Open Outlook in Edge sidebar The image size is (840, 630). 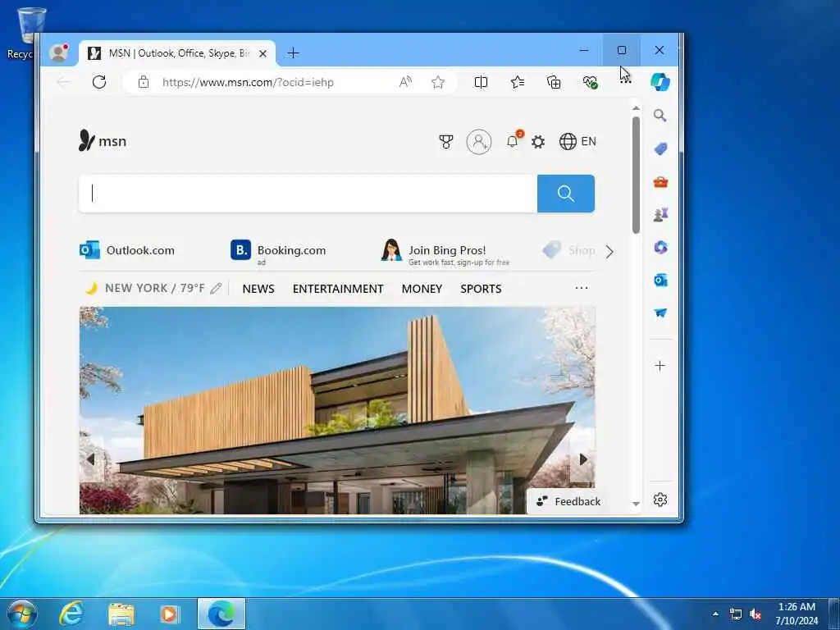coord(660,281)
